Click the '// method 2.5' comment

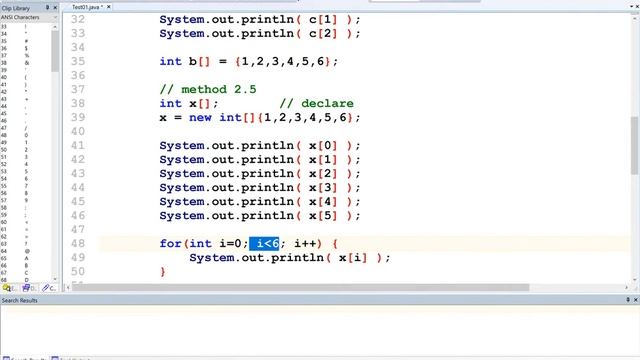(x=208, y=89)
